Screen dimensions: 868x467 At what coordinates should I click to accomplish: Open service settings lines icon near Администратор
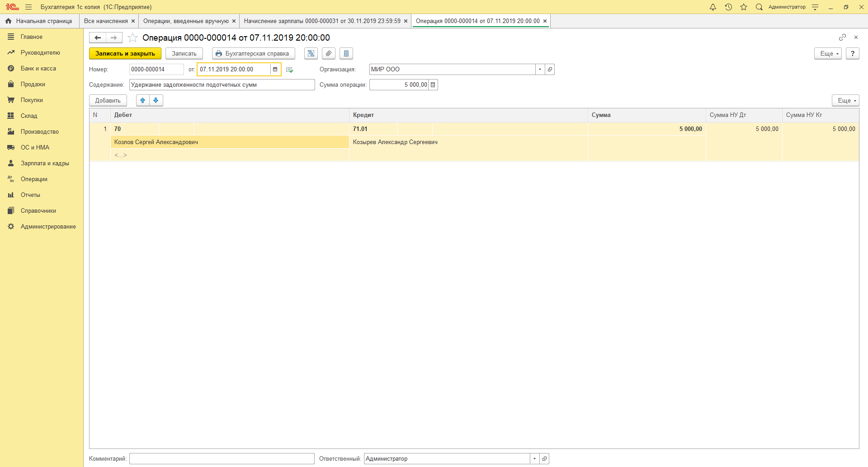(x=815, y=7)
